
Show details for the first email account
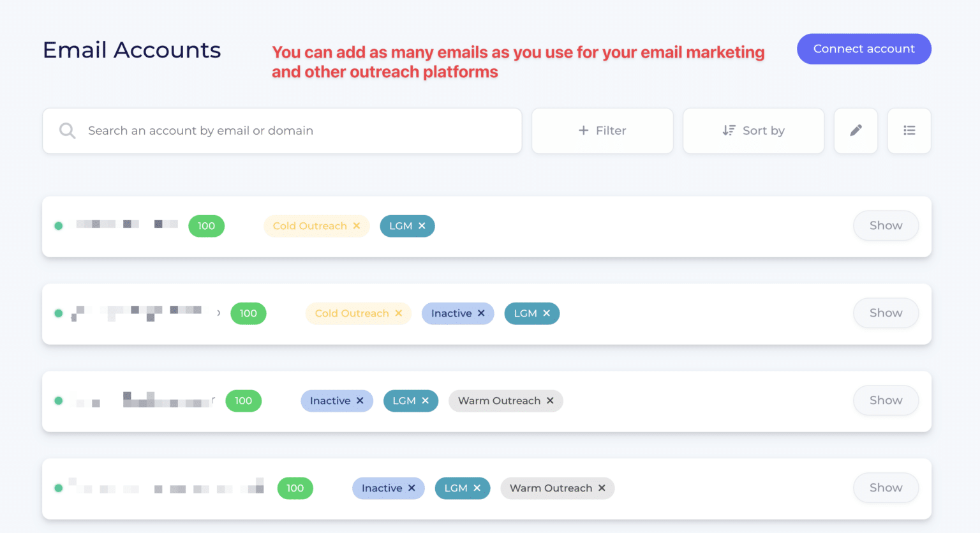[886, 225]
